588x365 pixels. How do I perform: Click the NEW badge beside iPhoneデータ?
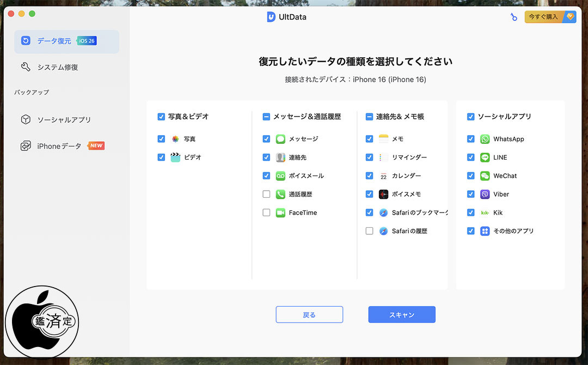pos(96,145)
